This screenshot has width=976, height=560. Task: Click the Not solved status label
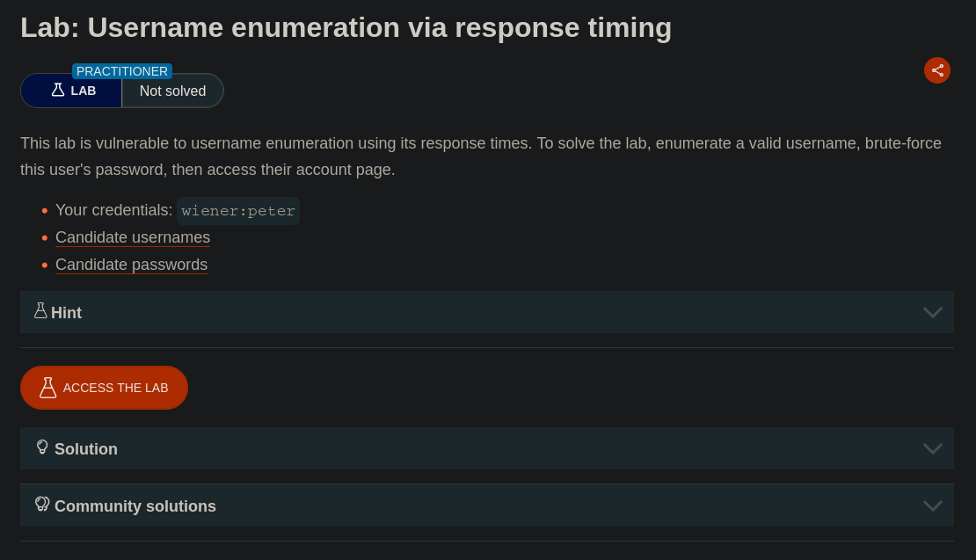(x=172, y=91)
